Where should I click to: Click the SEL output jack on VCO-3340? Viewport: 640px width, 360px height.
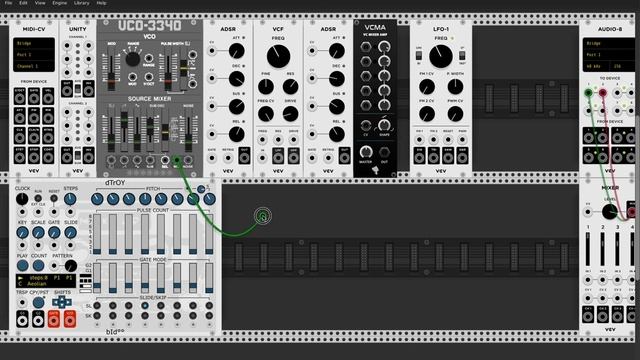tap(165, 160)
